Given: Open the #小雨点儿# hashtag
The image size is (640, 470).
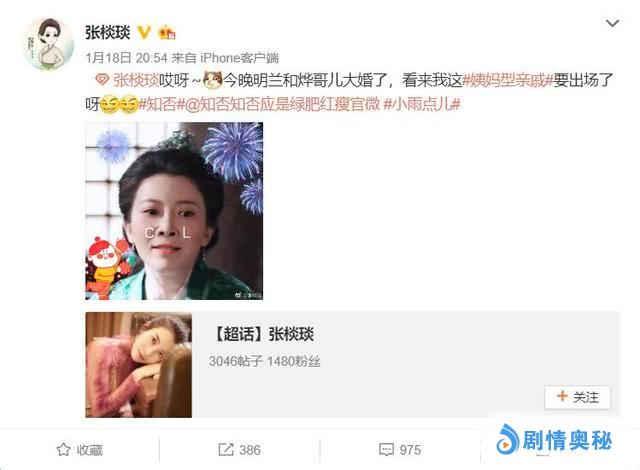Looking at the screenshot, I should pos(422,104).
